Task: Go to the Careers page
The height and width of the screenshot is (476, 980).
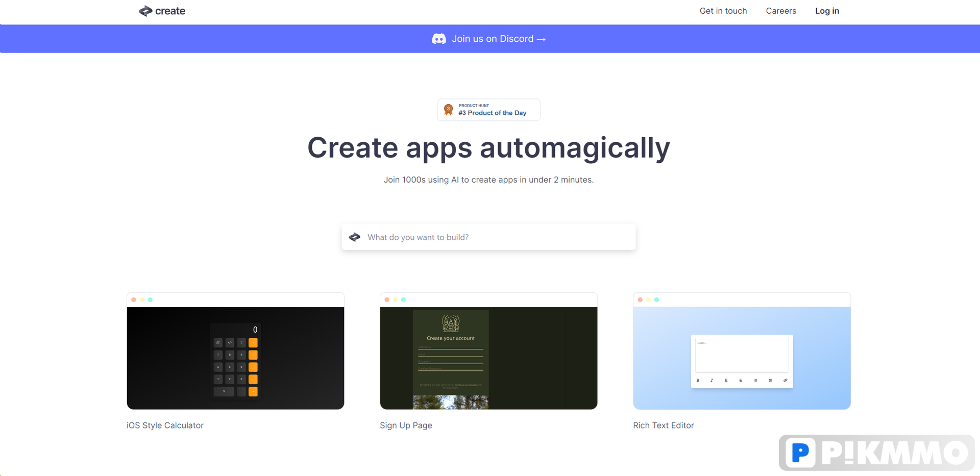Action: (x=780, y=11)
